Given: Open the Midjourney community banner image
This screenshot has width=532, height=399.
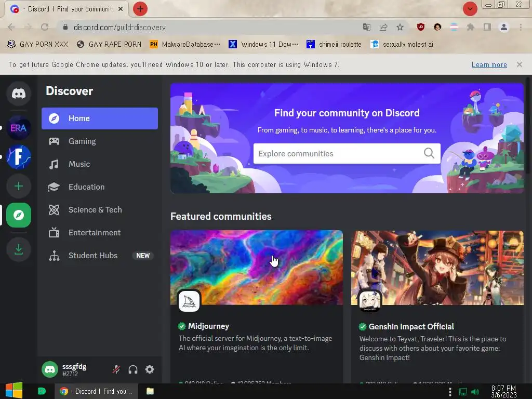Looking at the screenshot, I should pyautogui.click(x=257, y=268).
